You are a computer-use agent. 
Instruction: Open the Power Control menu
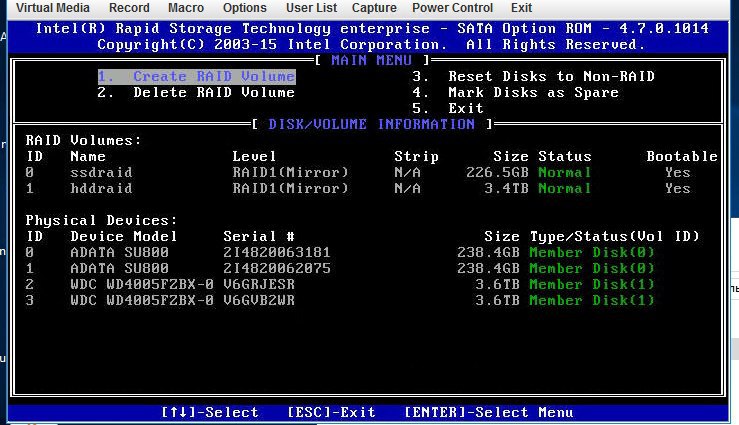pos(452,8)
